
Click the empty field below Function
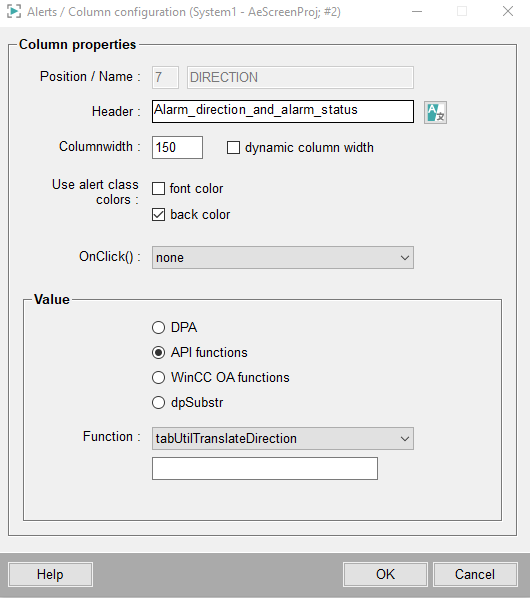265,468
